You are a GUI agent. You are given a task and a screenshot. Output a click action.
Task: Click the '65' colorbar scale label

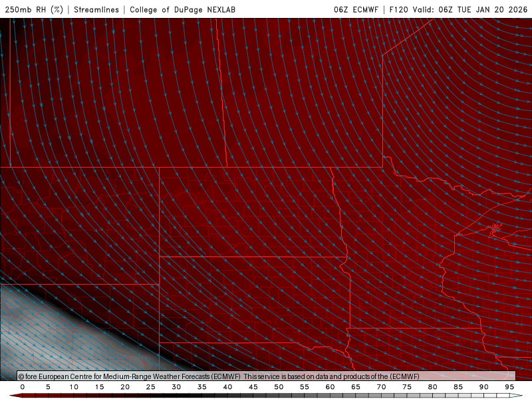click(x=356, y=387)
